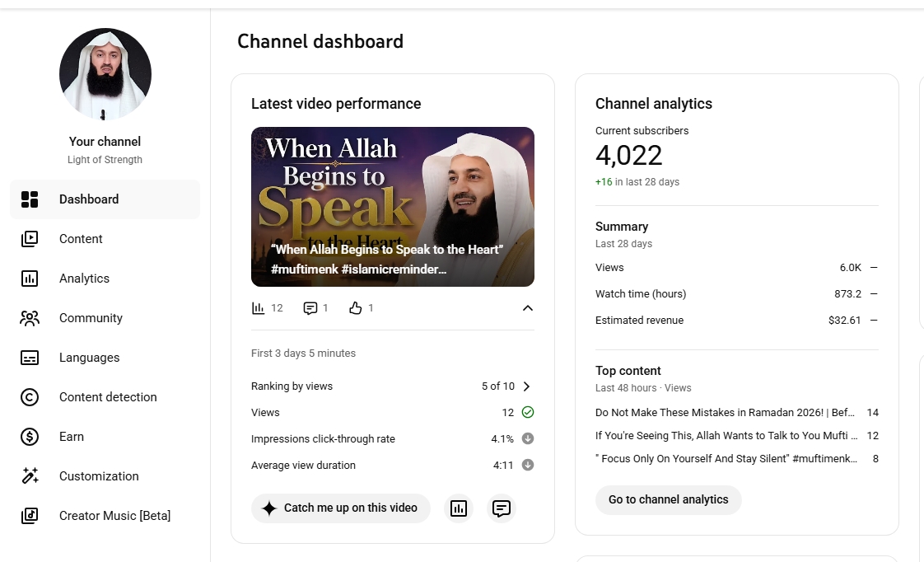Click the sparkle icon on Catch me up
The height and width of the screenshot is (562, 924).
click(x=268, y=508)
